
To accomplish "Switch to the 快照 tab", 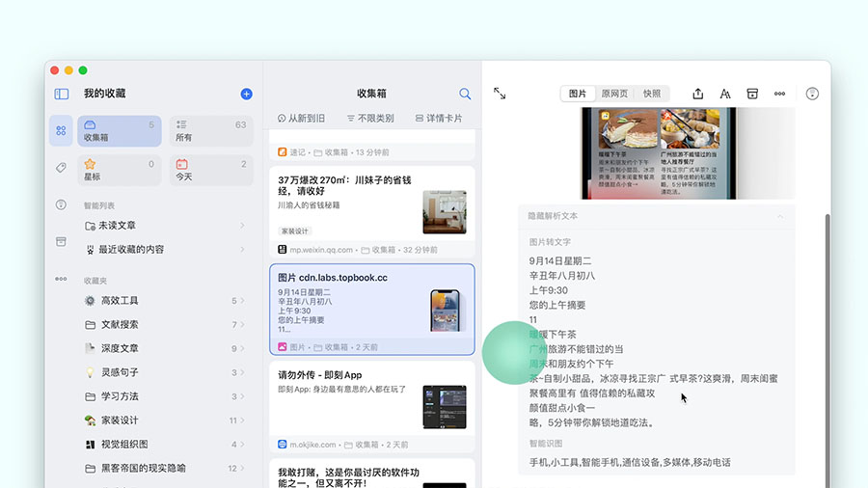I will (x=652, y=94).
